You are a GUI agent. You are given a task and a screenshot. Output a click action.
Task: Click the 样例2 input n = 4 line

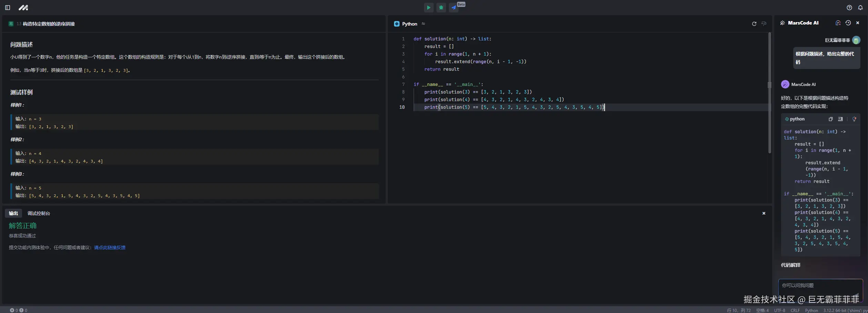(28, 154)
